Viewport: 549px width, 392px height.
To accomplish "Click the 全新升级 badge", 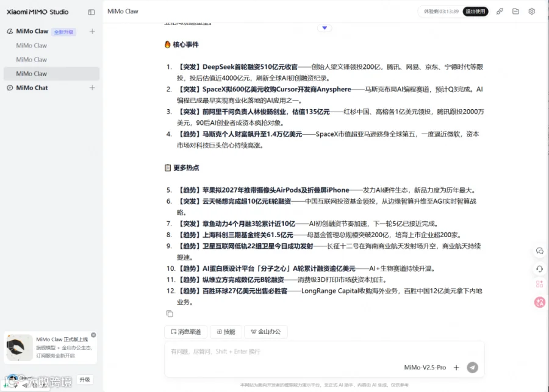I will click(63, 32).
